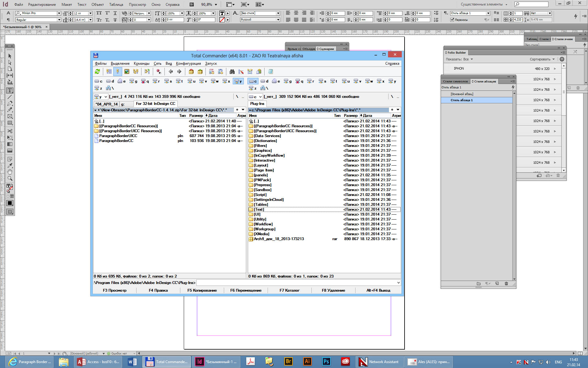Toggle the Переносы hyphenation checkbox
The image size is (588, 368).
452,20
